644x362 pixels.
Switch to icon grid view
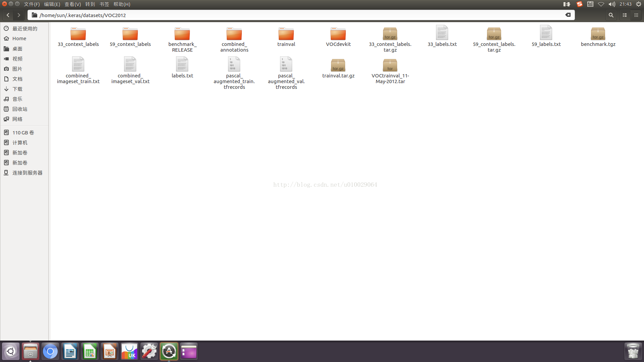pos(636,15)
